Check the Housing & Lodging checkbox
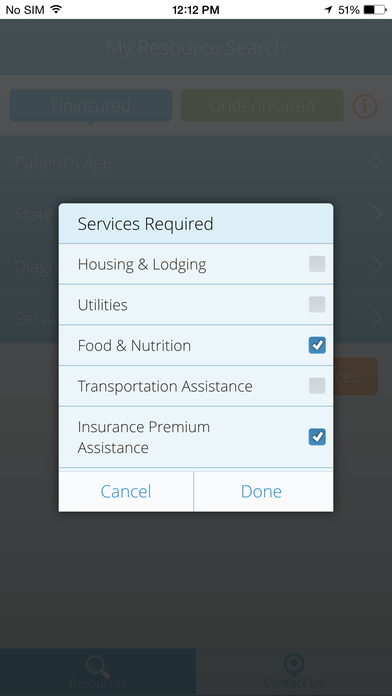Screen dimensions: 392x696 point(317,264)
